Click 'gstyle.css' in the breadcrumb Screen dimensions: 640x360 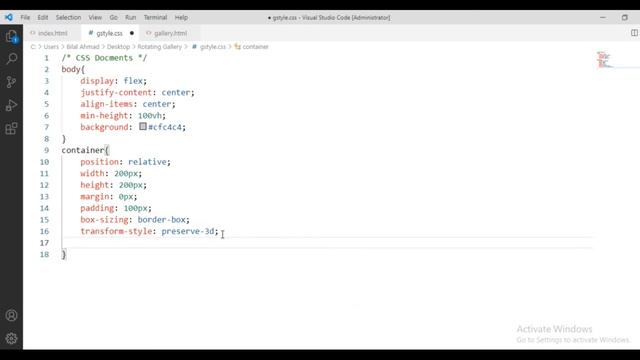point(213,47)
